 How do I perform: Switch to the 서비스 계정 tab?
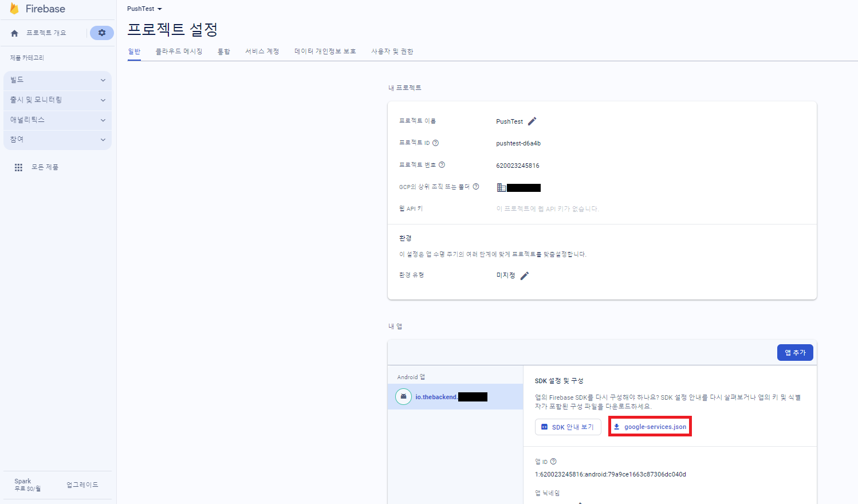[x=262, y=52]
